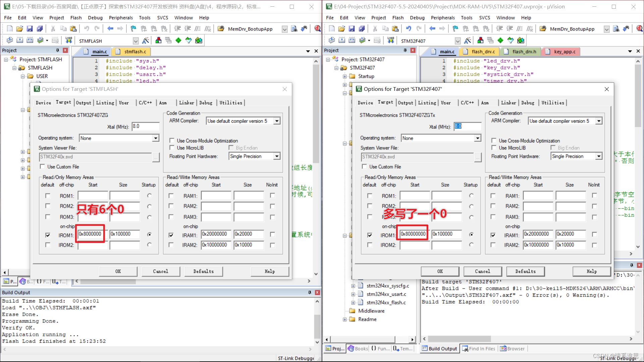644x362 pixels.
Task: Click the Build icon in left window toolbar
Action: pyautogui.click(x=20, y=41)
